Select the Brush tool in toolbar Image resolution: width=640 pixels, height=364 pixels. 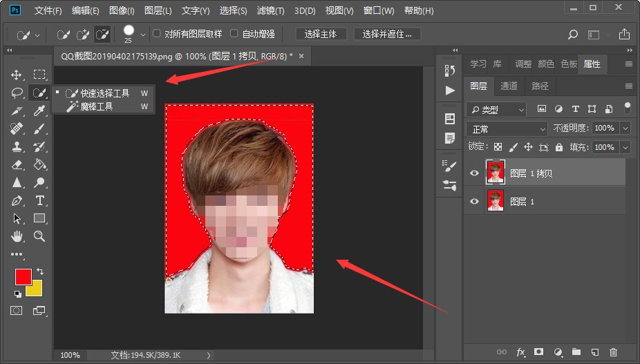tap(39, 128)
